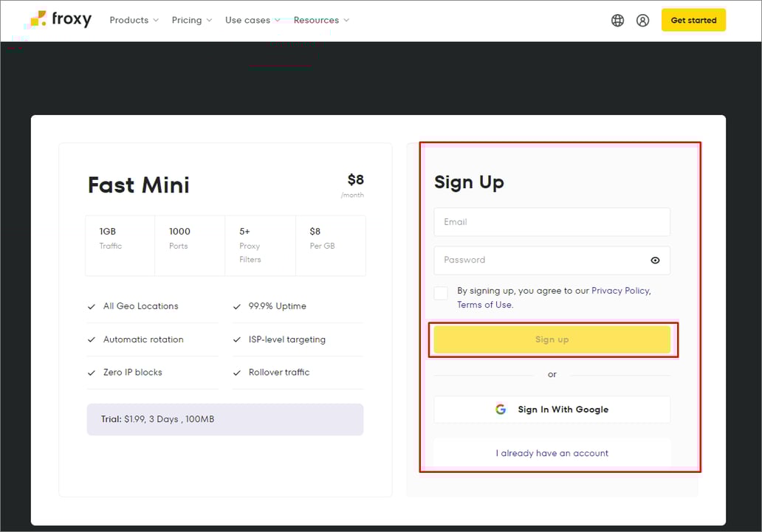
Task: Reveal the password using the eye icon
Action: tap(655, 260)
